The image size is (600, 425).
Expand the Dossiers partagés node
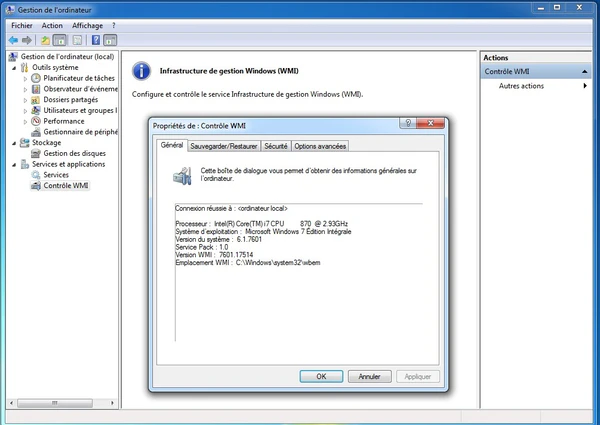[x=26, y=100]
